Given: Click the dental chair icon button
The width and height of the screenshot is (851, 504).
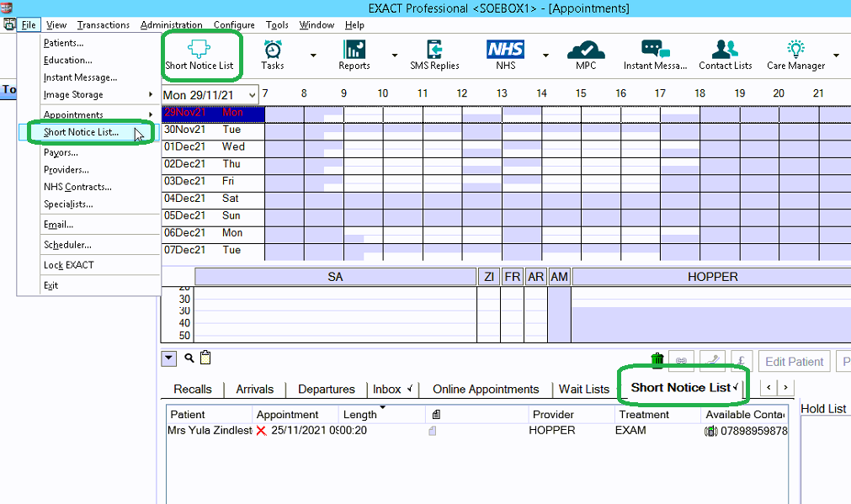Looking at the screenshot, I should pos(713,361).
